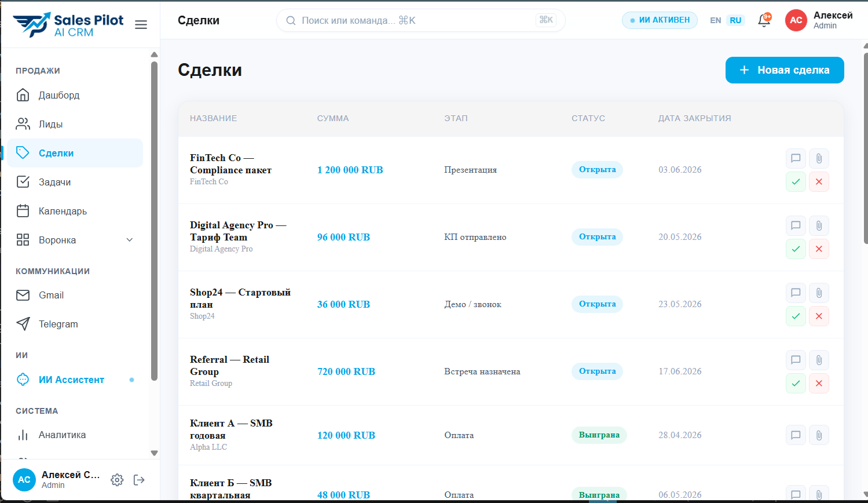Open FinTech Co — Compliance пакет deal
Viewport: 868px width, 503px height.
tap(230, 164)
